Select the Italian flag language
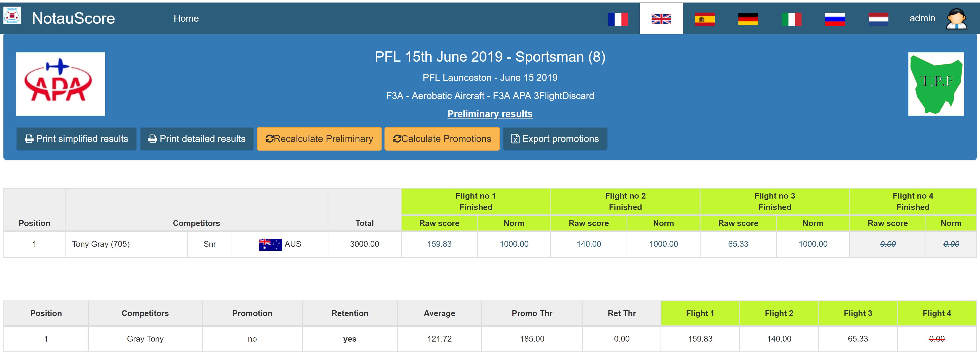This screenshot has width=980, height=355. click(x=791, y=19)
